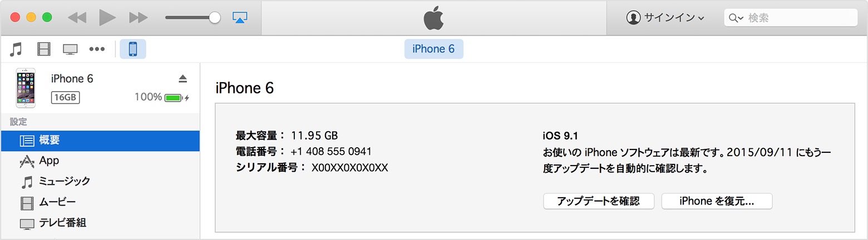This screenshot has width=868, height=240.
Task: Switch to TV Shows library icon
Action: pyautogui.click(x=70, y=49)
